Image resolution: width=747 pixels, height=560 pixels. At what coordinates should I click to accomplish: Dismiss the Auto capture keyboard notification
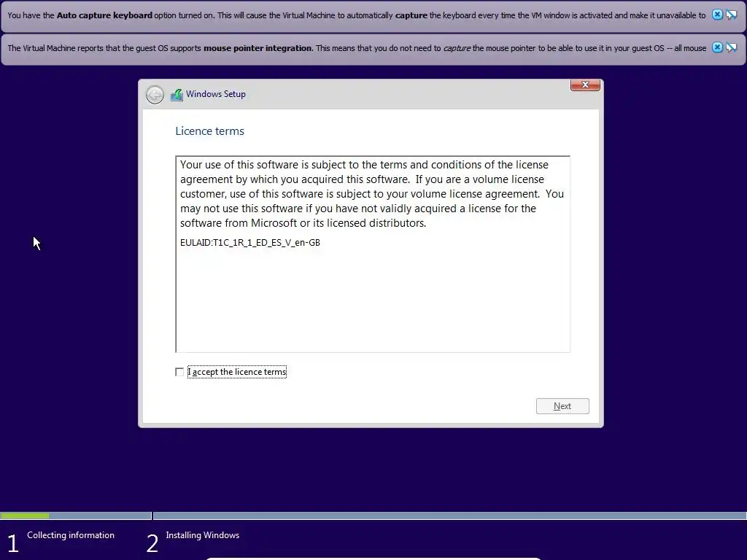717,15
